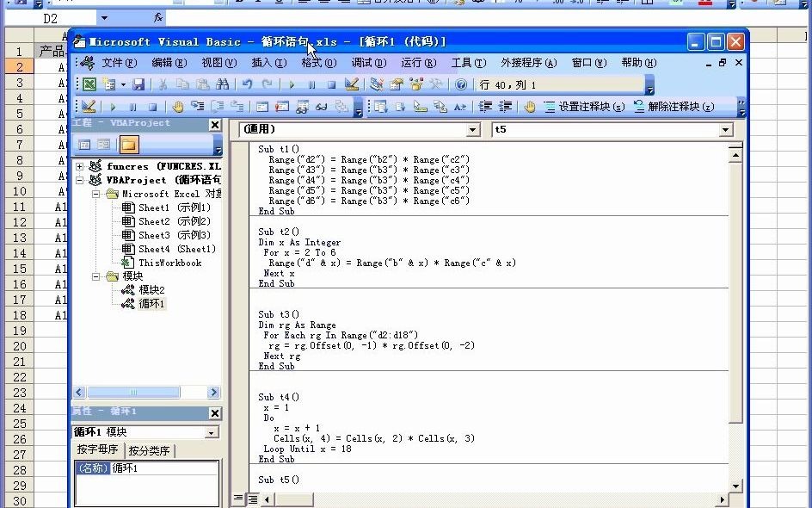The image size is (812, 508).
Task: Expand the funcres (FUNCRES.XLA) project
Action: [x=81, y=166]
